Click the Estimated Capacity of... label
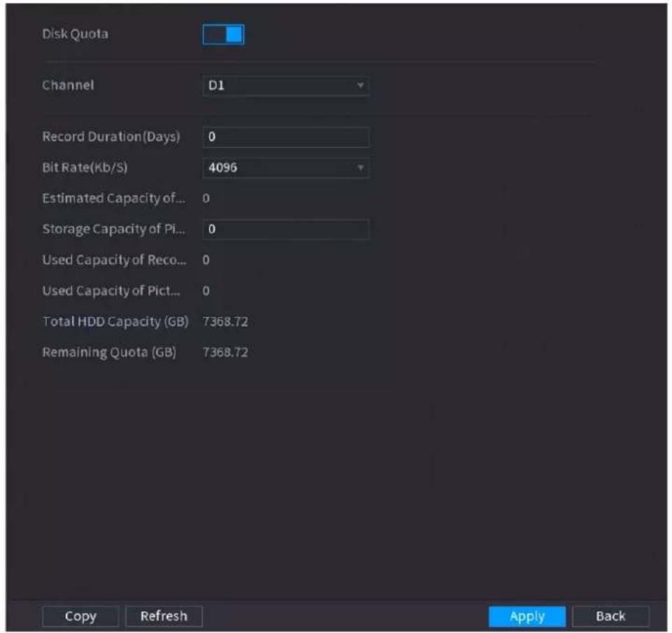 click(x=113, y=198)
